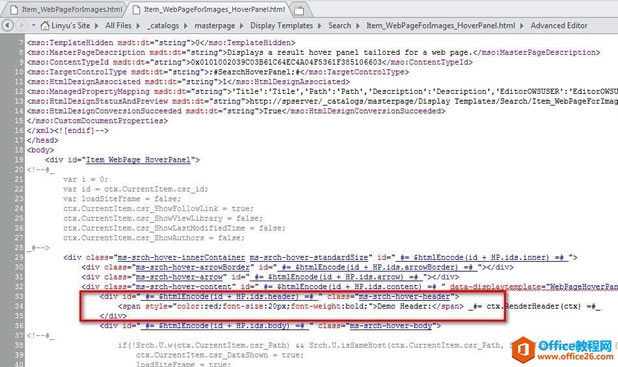Image resolution: width=618 pixels, height=367 pixels.
Task: Click the forward navigation arrow button
Action: 21,26
